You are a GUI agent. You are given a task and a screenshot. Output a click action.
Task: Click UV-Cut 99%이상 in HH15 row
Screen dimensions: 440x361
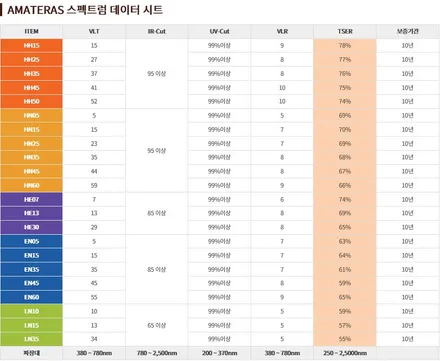pyautogui.click(x=219, y=46)
